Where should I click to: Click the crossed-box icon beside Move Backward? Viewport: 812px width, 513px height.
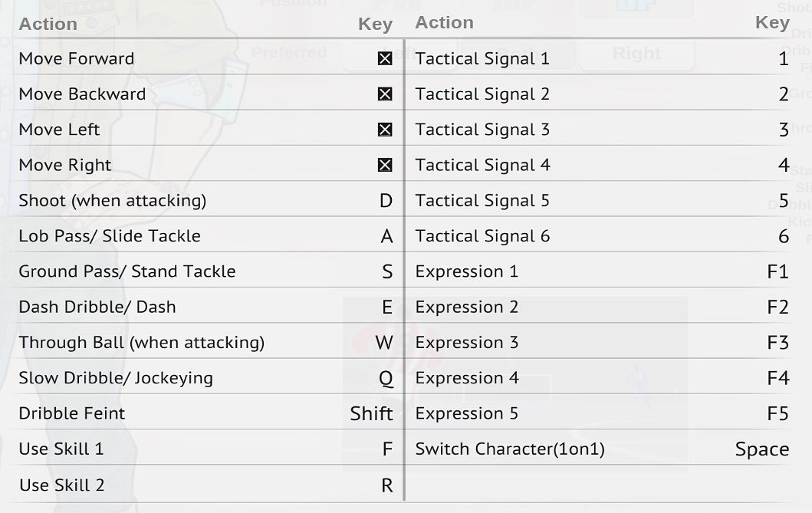385,94
